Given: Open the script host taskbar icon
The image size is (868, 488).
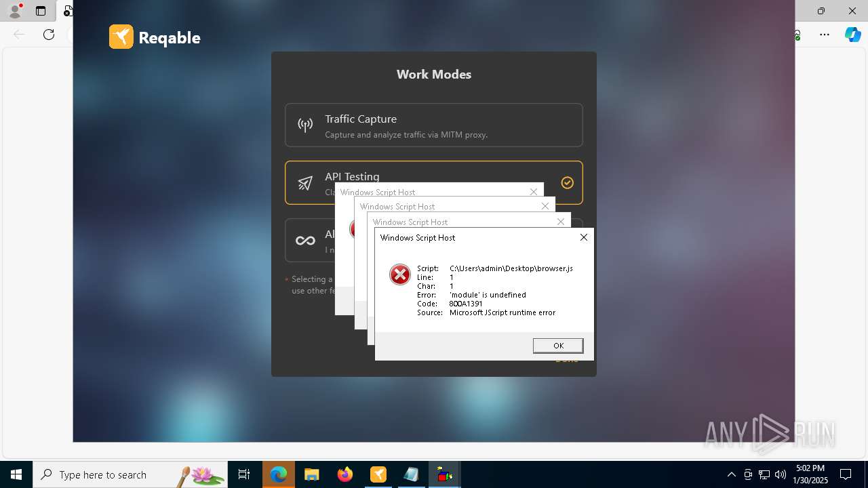Looking at the screenshot, I should [x=445, y=474].
